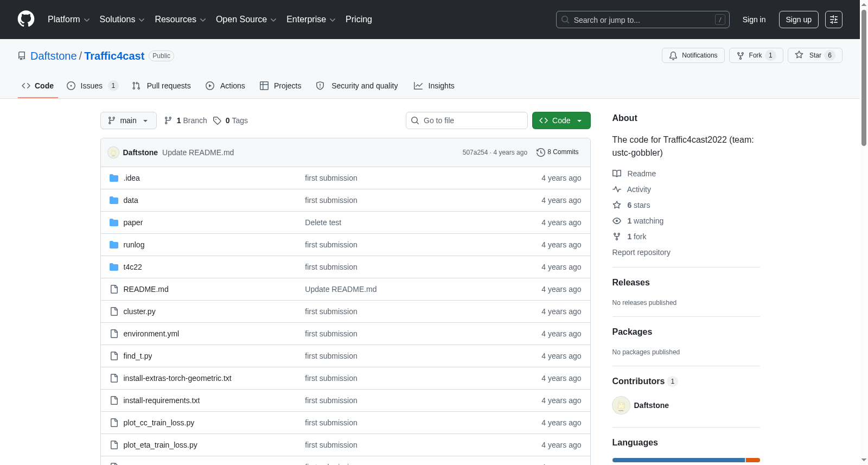This screenshot has height=465, width=868.
Task: Click the environment.yml file icon
Action: coord(114,334)
